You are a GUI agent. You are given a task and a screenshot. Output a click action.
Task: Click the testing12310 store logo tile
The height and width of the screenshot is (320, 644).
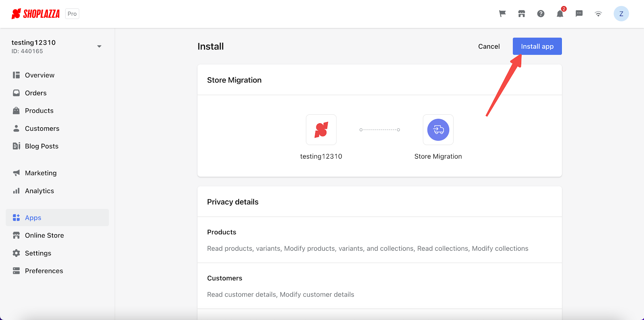point(321,130)
